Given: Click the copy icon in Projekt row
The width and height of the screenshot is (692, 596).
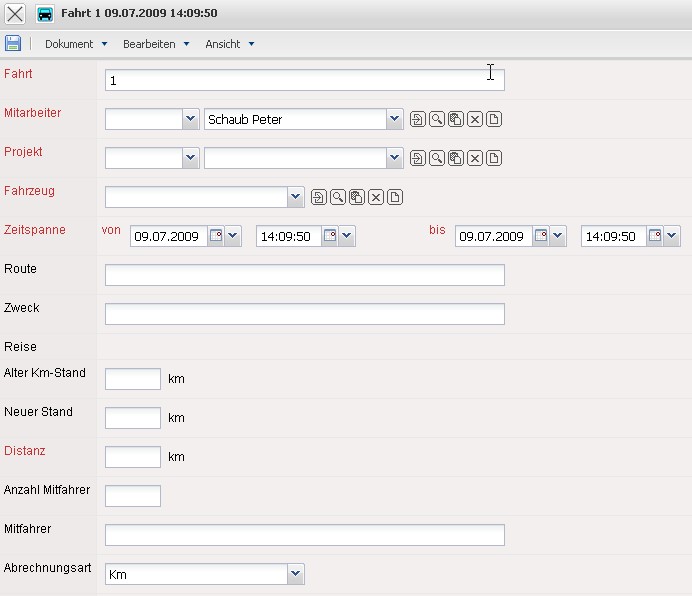Looking at the screenshot, I should [x=456, y=158].
